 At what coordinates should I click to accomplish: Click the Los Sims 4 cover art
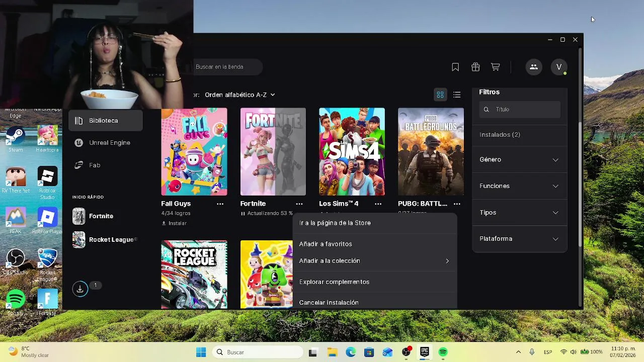coord(352,152)
